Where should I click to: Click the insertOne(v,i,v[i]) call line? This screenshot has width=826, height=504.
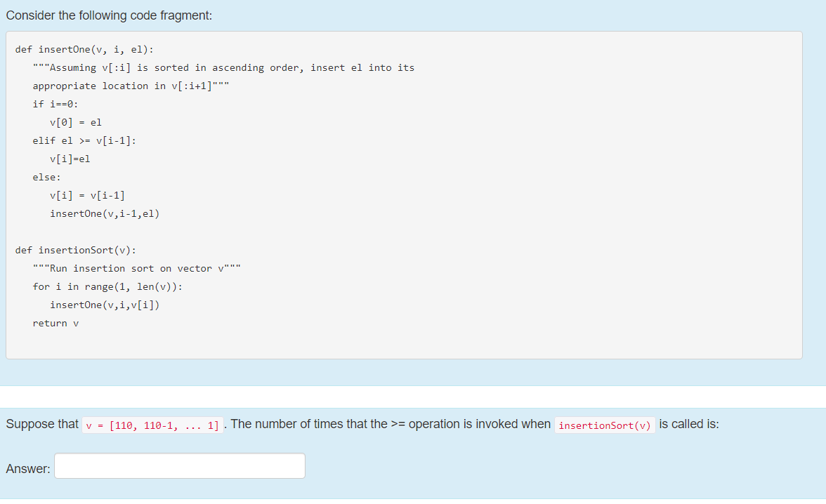tap(103, 305)
